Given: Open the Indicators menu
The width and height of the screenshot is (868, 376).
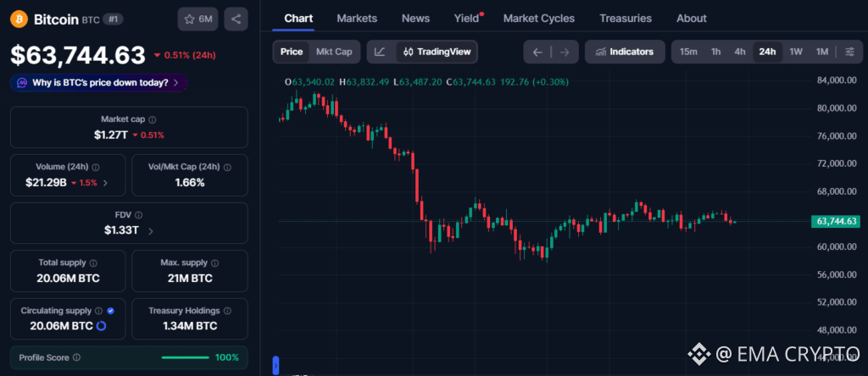Looking at the screenshot, I should [x=625, y=52].
